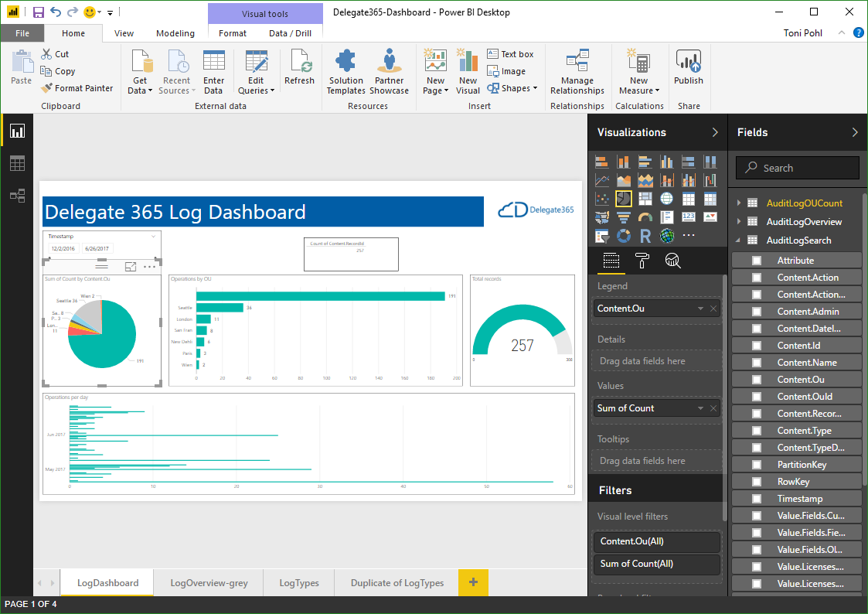Check the Content.Ou field checkbox
The image size is (868, 614).
[757, 380]
